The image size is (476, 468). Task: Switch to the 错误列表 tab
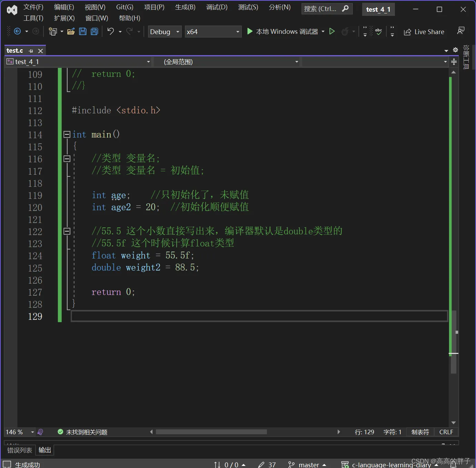point(20,450)
